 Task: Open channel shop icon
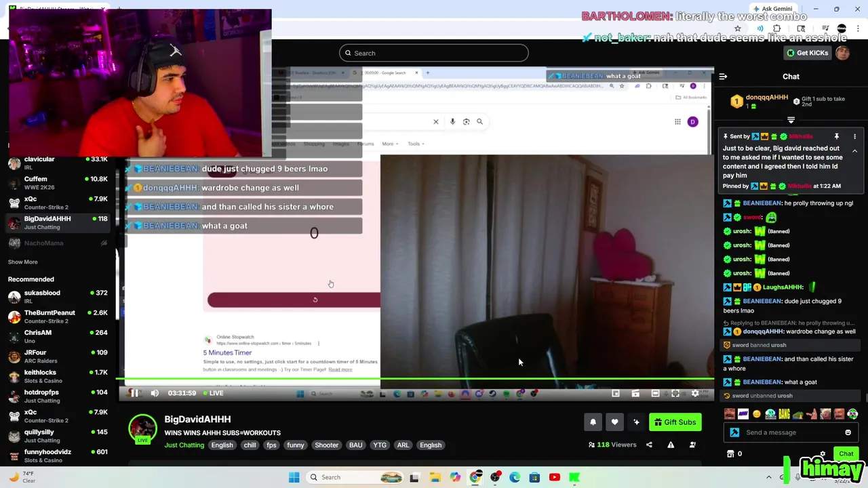click(730, 454)
